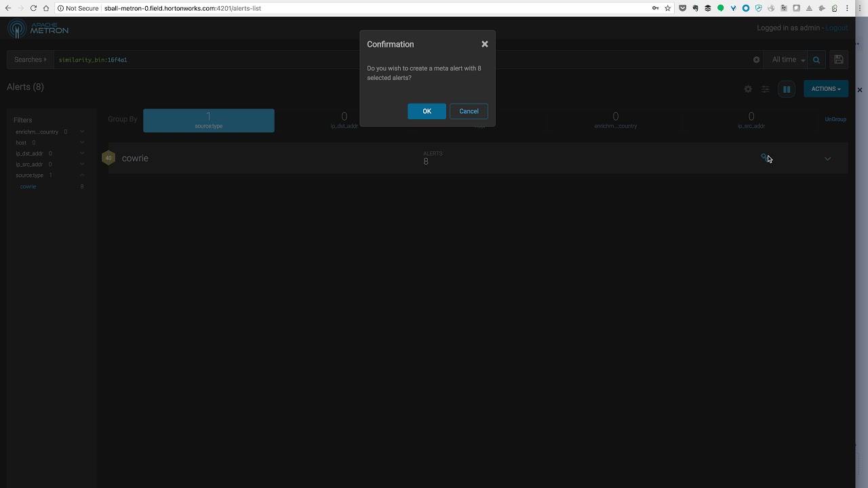Screen dimensions: 868x488
Task: Open the grey triangle extension
Action: pos(809,8)
